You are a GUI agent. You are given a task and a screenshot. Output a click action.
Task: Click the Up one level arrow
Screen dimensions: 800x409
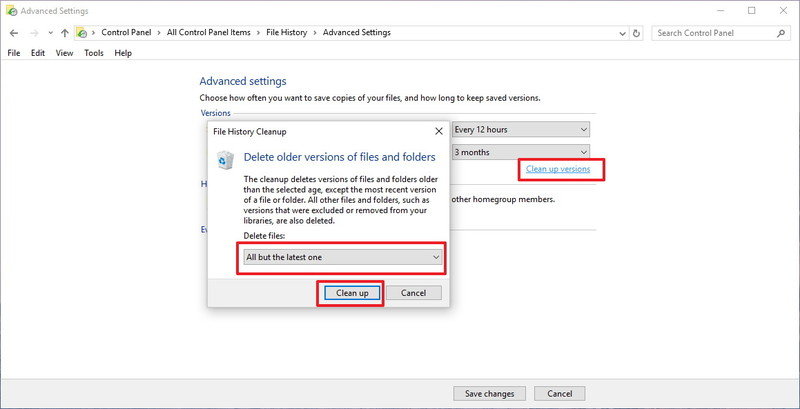pos(65,33)
